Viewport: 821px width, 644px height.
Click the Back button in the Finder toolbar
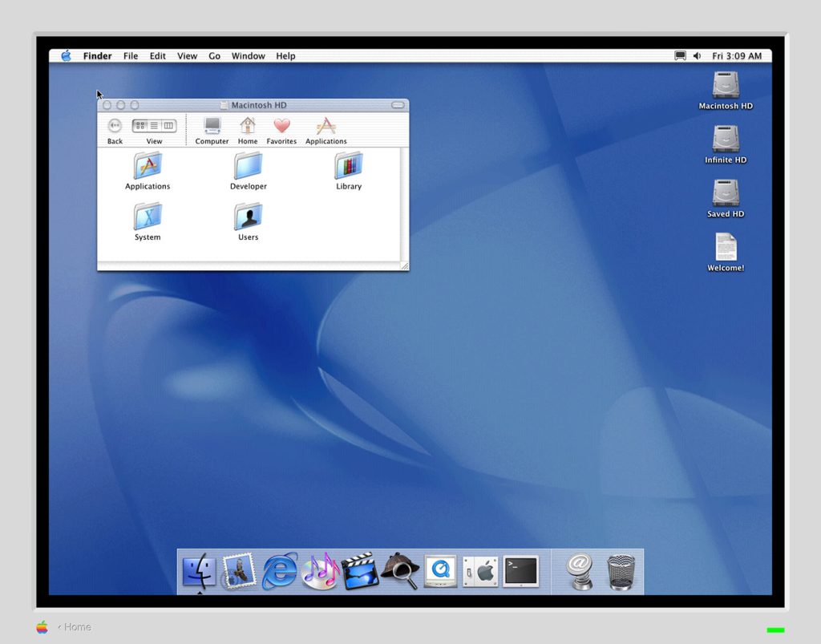coord(115,126)
